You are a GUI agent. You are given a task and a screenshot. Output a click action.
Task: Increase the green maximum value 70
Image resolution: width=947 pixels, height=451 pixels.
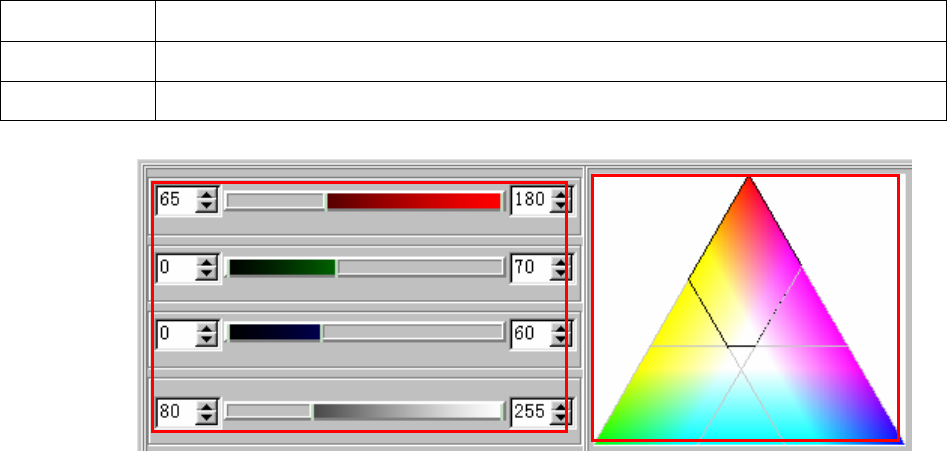pyautogui.click(x=561, y=261)
